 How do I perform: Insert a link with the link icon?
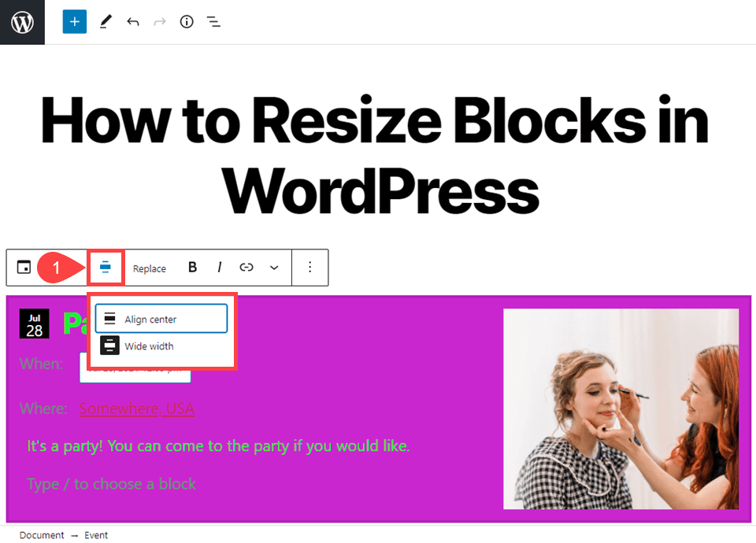tap(246, 268)
